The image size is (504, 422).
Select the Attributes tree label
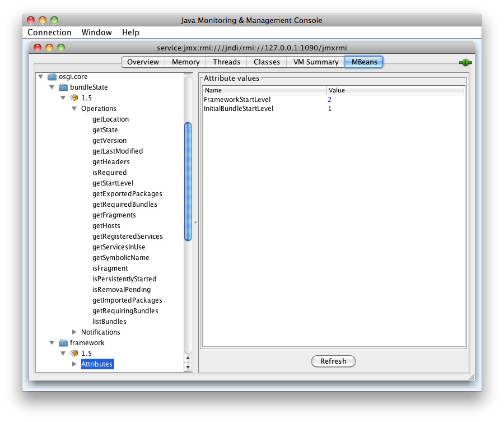(97, 364)
